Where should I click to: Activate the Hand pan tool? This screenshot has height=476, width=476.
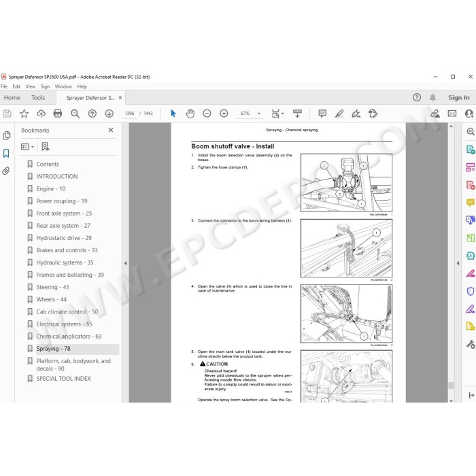pos(190,114)
